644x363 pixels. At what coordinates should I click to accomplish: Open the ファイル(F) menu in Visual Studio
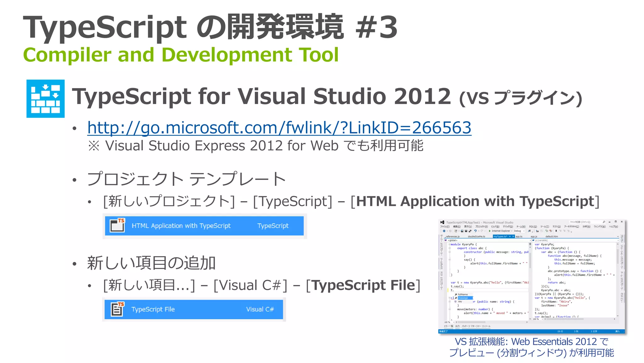[445, 227]
